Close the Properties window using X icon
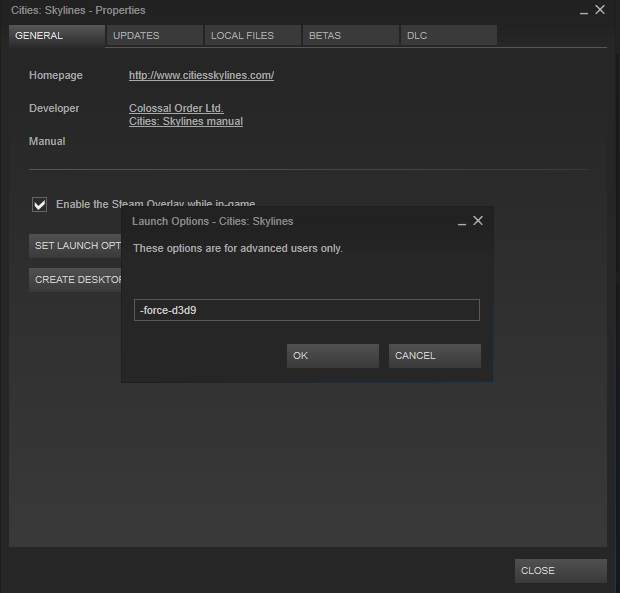This screenshot has width=620, height=593. pyautogui.click(x=600, y=10)
